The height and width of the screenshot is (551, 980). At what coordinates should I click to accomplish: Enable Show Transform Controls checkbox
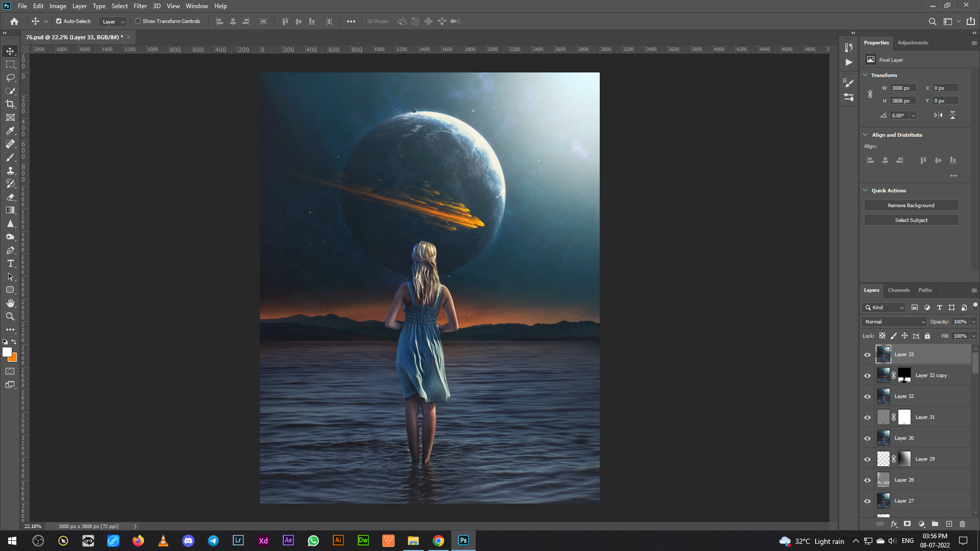(138, 21)
